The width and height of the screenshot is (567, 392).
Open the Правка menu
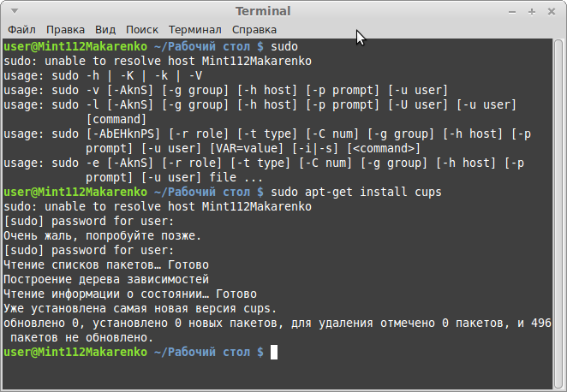pyautogui.click(x=65, y=29)
